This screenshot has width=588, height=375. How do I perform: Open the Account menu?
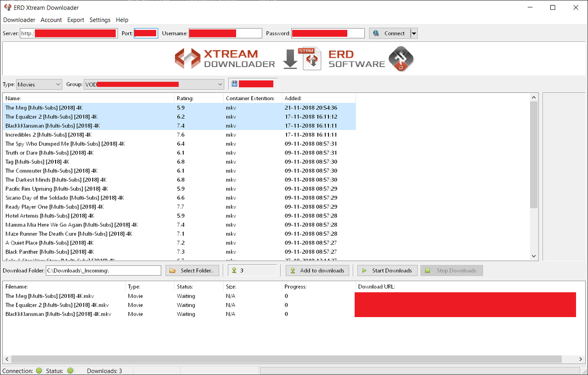pyautogui.click(x=51, y=20)
